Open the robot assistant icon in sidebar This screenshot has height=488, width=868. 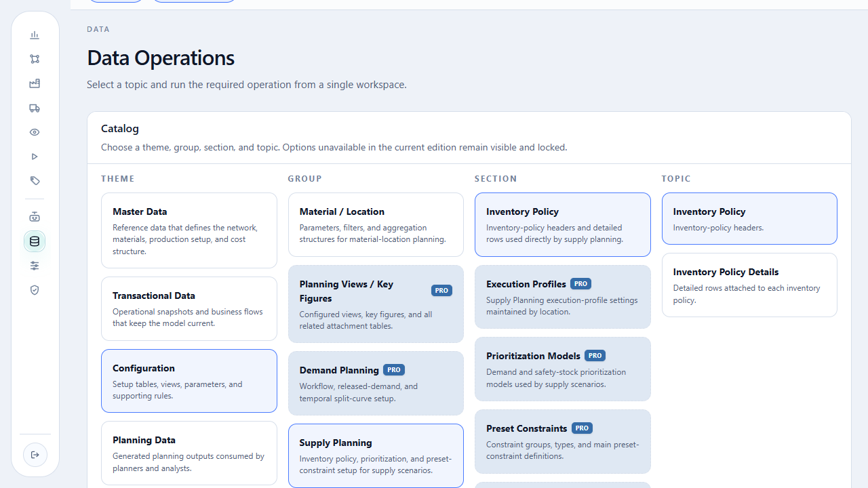[x=35, y=217]
